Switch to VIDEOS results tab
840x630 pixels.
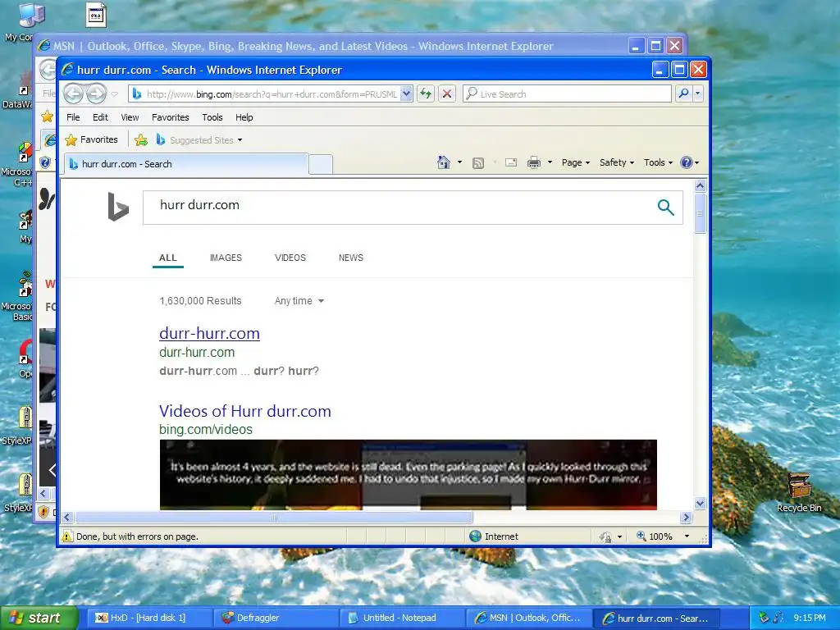(x=290, y=258)
